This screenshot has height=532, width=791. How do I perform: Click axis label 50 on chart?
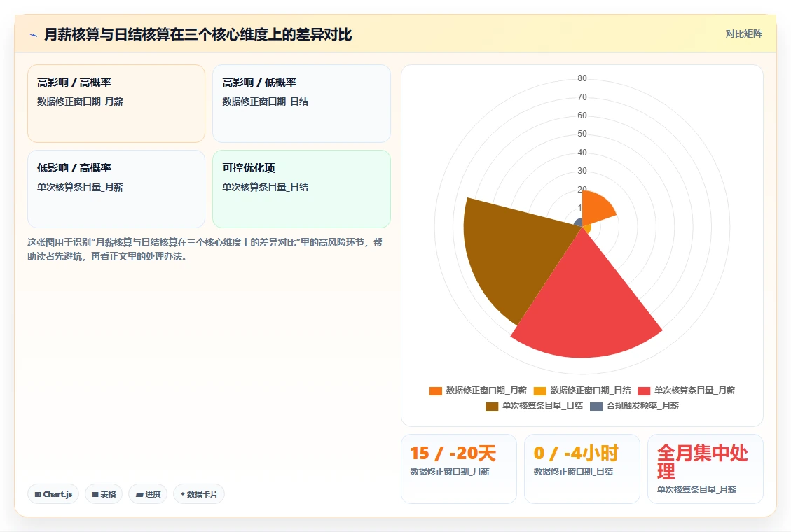(x=582, y=134)
